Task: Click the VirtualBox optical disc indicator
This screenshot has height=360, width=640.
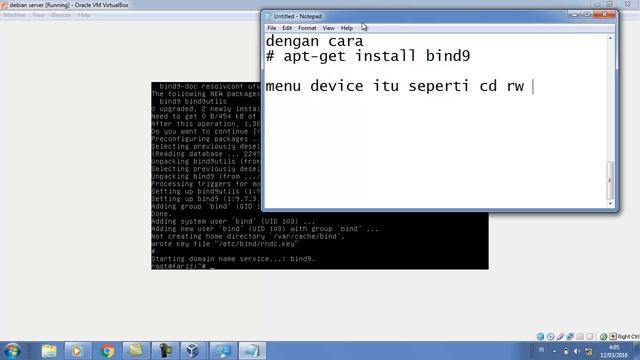Action: click(550, 336)
